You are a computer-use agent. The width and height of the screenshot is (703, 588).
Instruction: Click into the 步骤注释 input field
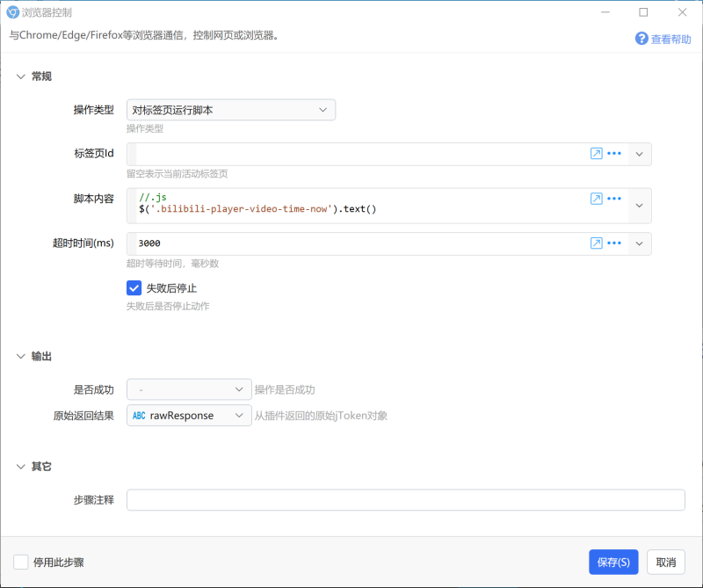406,499
